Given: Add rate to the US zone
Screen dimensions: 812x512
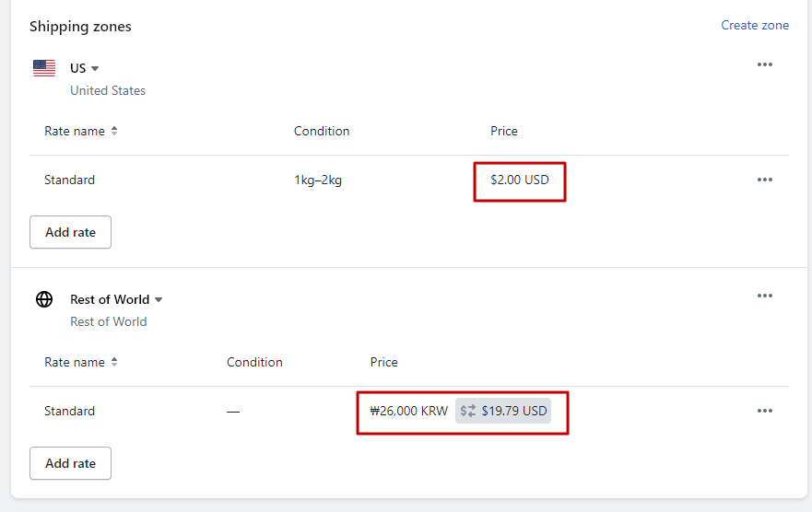Looking at the screenshot, I should click(70, 232).
